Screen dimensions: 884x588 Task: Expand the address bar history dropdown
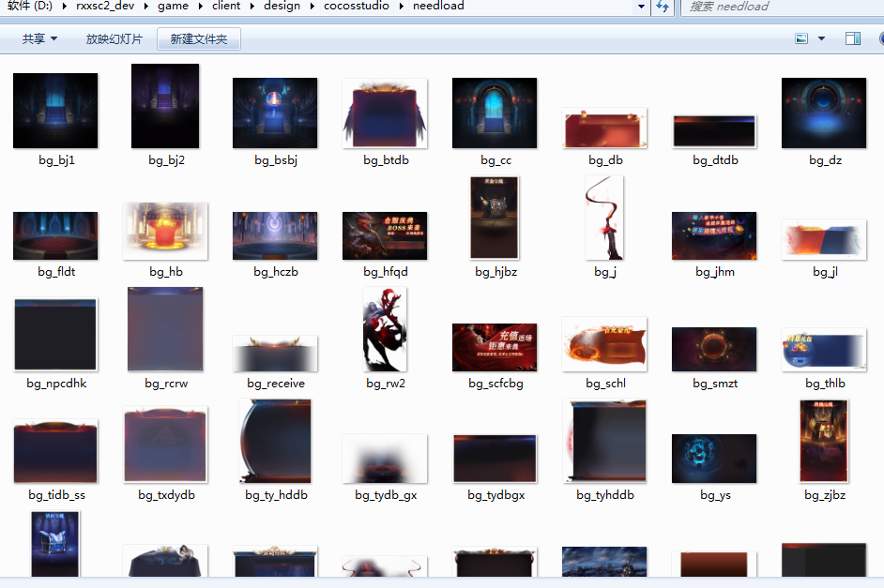(x=642, y=7)
